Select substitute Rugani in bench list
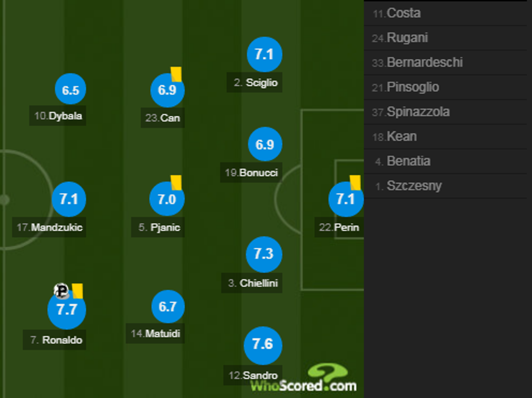This screenshot has width=532, height=398. click(x=407, y=37)
